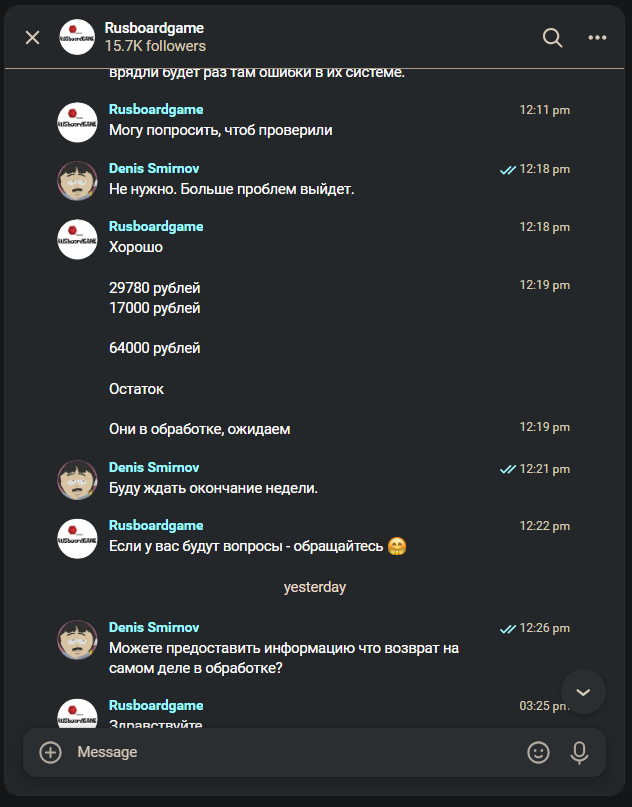This screenshot has height=807, width=632.
Task: Click the 15.7K followers label
Action: tap(155, 46)
